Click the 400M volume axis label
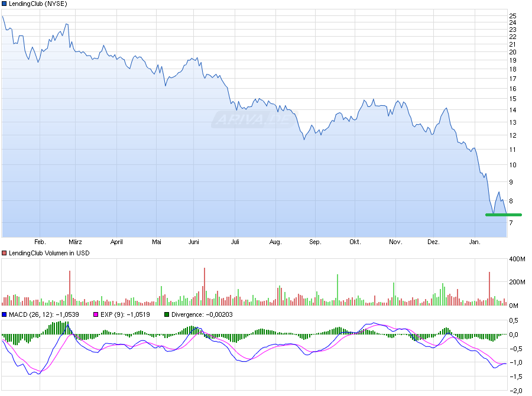Screen dimensions: 532x396 519,258
